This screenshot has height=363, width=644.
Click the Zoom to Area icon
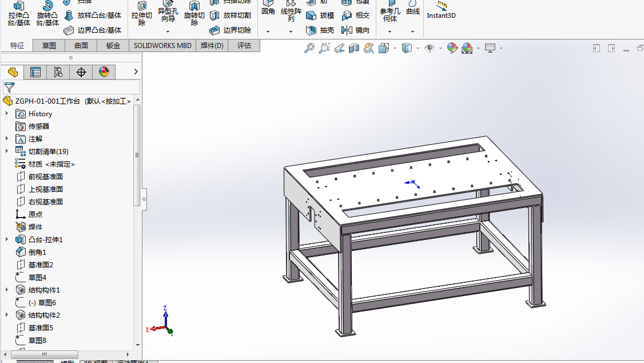tap(324, 48)
